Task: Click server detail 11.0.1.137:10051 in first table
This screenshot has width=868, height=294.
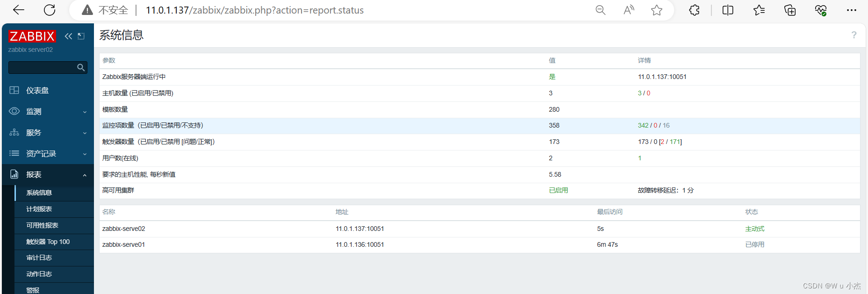Action: (662, 77)
